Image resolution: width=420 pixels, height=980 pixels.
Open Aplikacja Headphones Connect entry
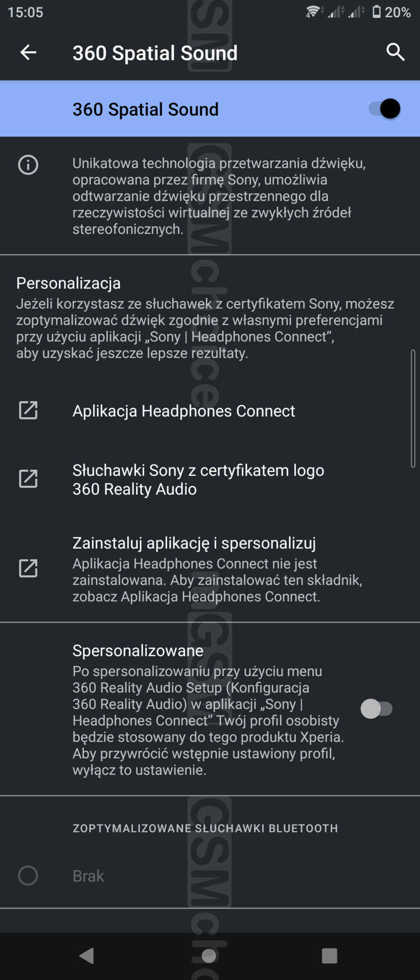[184, 411]
